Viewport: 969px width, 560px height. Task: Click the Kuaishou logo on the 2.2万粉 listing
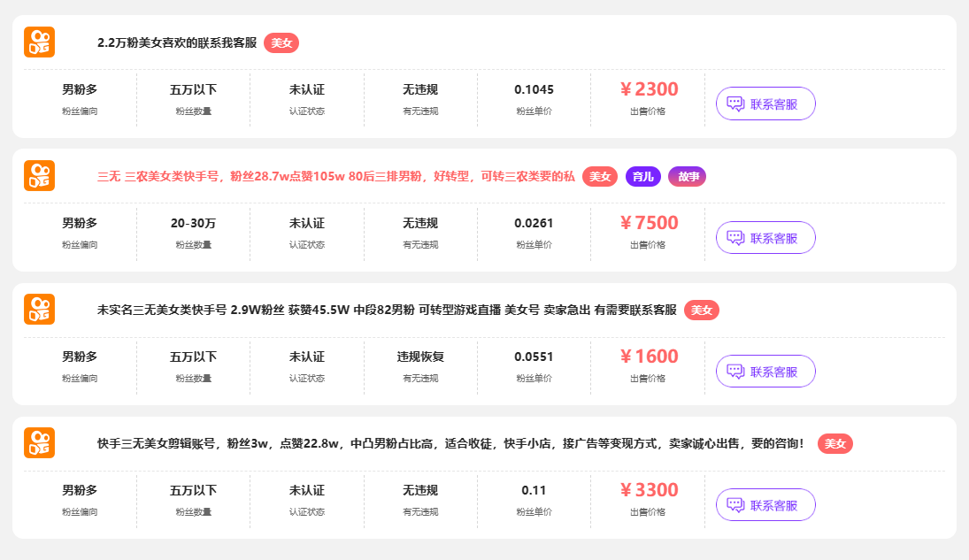point(39,42)
